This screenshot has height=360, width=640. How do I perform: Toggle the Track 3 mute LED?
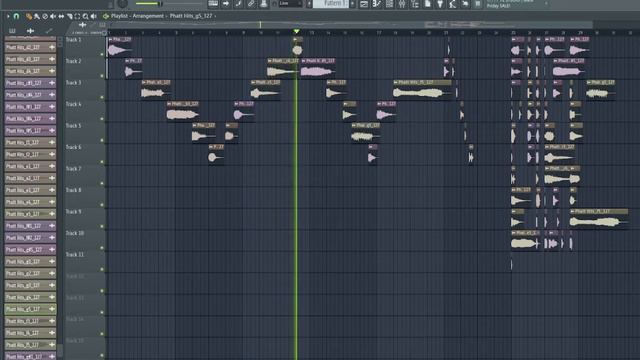click(x=102, y=97)
